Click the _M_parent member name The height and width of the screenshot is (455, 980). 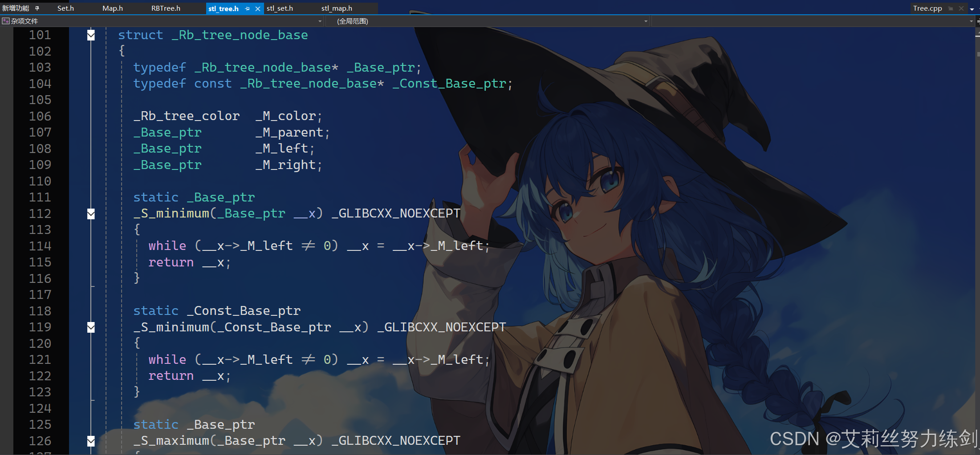tap(289, 133)
